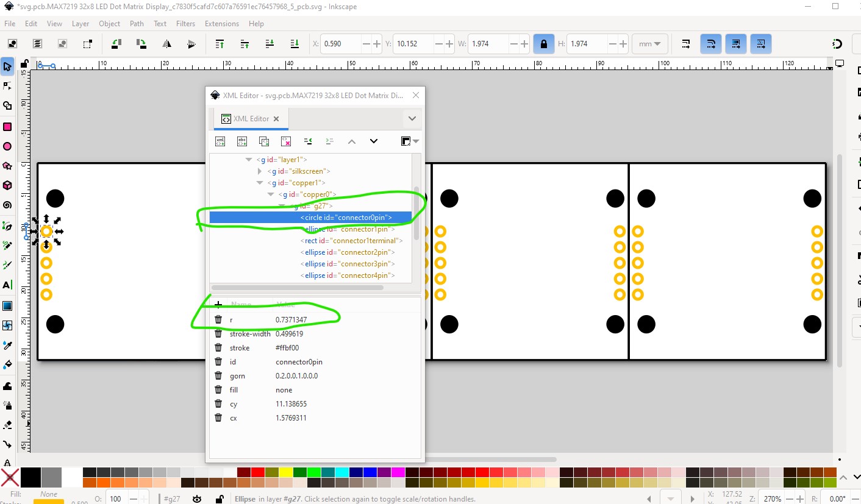Delete the stroke-width attribute with trash icon
Image resolution: width=861 pixels, height=504 pixels.
[x=218, y=334]
